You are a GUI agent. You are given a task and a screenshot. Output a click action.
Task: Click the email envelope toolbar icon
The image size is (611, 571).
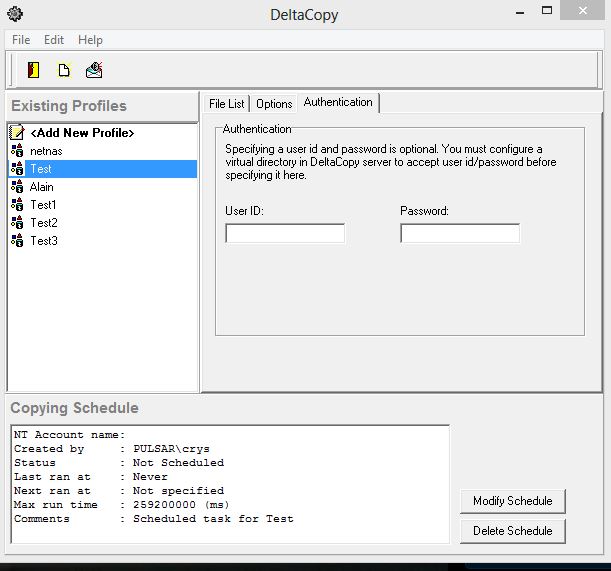(94, 70)
